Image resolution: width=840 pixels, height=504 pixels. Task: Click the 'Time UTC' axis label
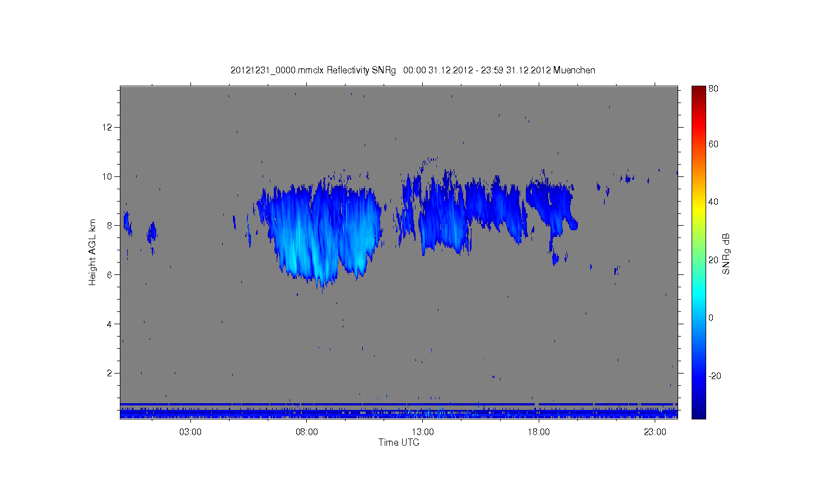point(399,442)
